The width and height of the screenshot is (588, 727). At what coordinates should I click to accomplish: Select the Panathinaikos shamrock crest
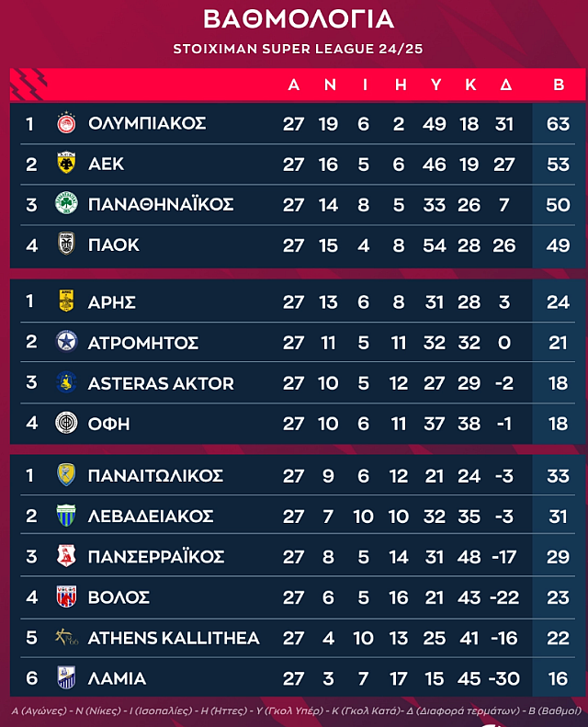[66, 203]
